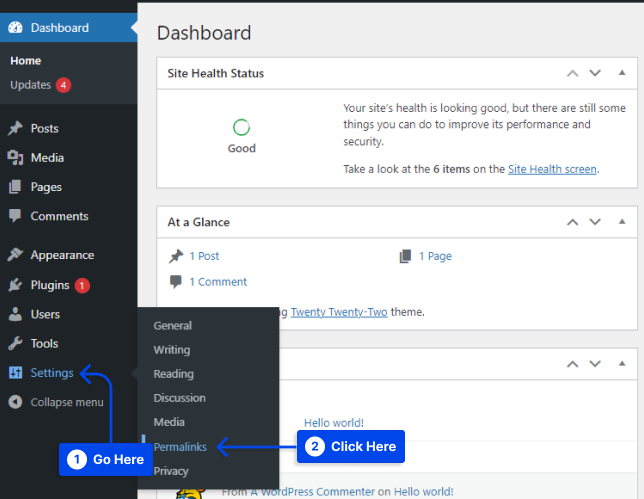Viewport: 644px width, 499px height.
Task: Open the Users menu
Action: click(45, 314)
